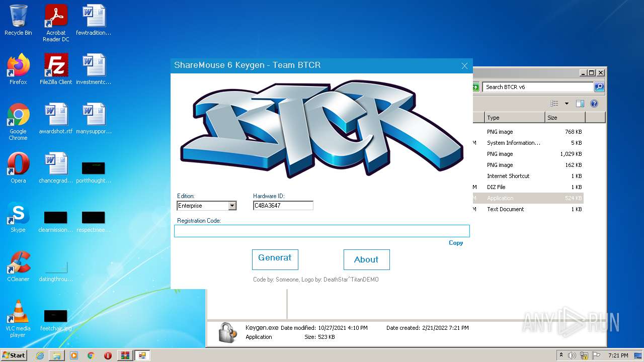Open Chrome from the taskbar
Screen dimensions: 644x362
coord(91,355)
